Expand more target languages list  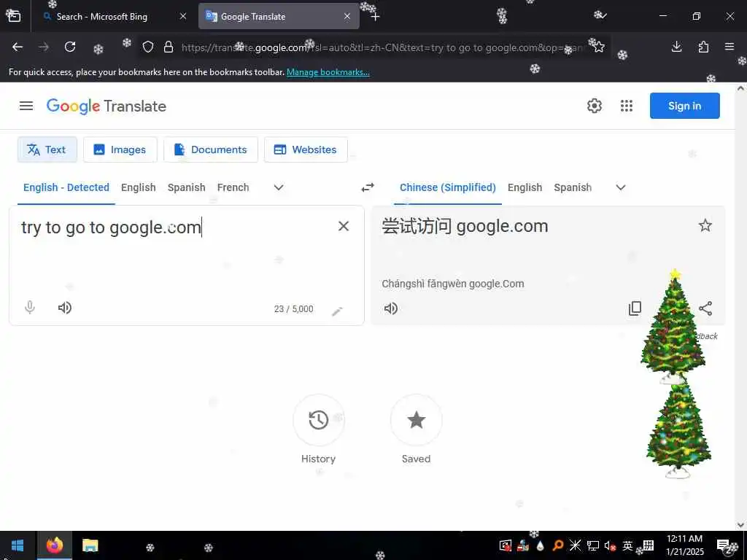click(620, 187)
